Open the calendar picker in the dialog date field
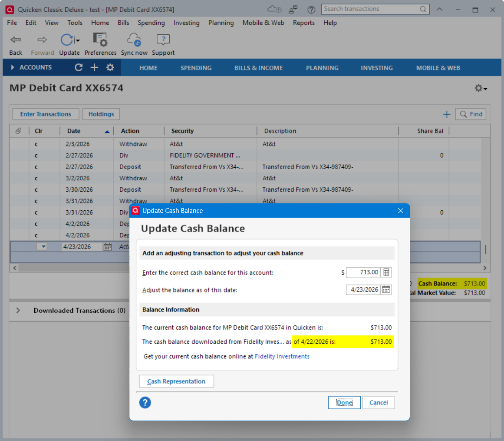This screenshot has height=441, width=504. (x=386, y=290)
